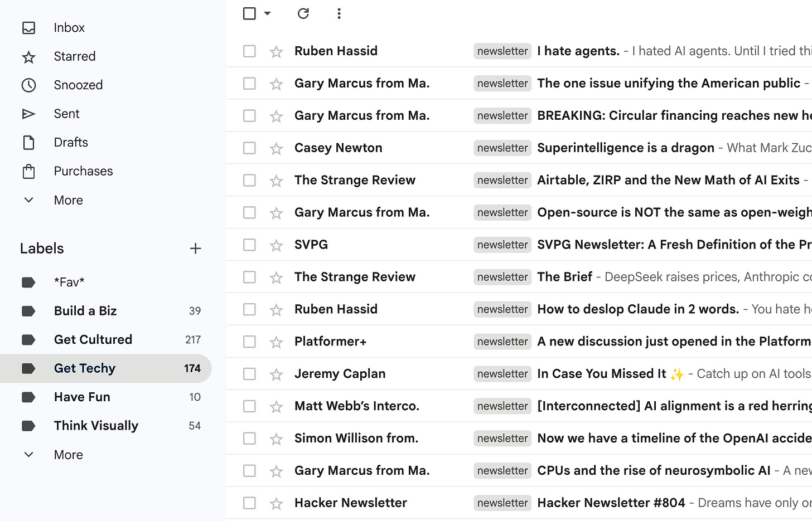The image size is (812, 521).
Task: Click the star icon beside Starred
Action: 28,57
